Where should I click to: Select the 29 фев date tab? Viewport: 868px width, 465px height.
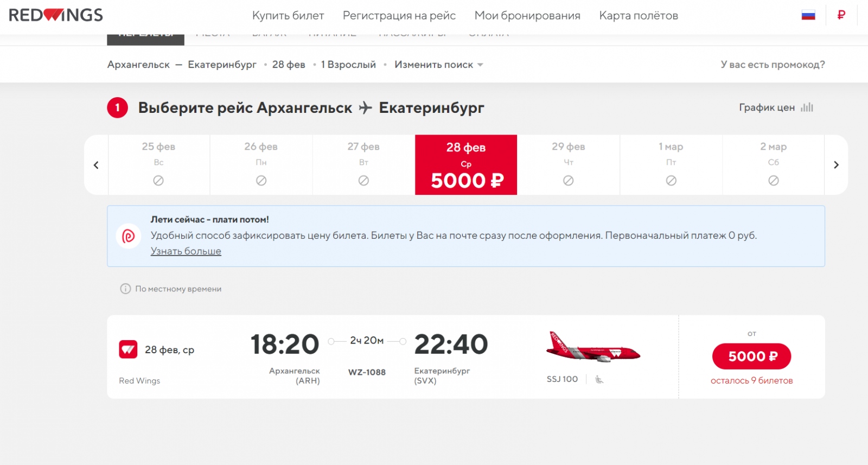tap(568, 164)
